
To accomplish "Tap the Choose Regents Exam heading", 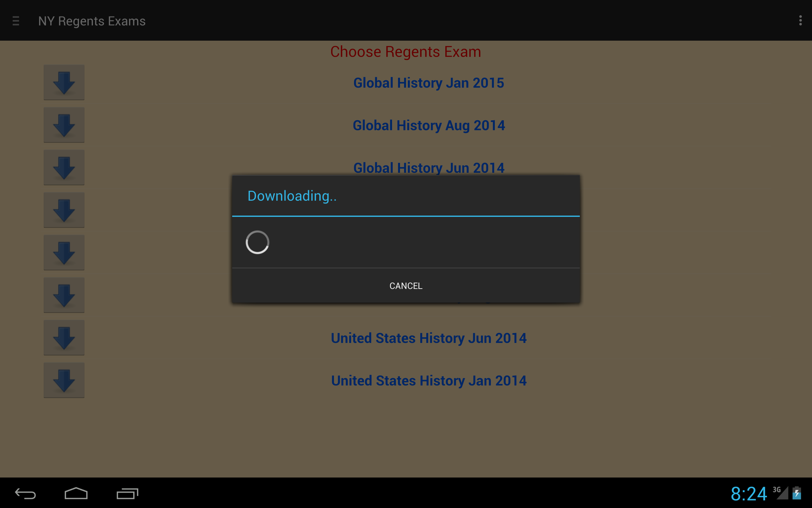I will click(405, 52).
